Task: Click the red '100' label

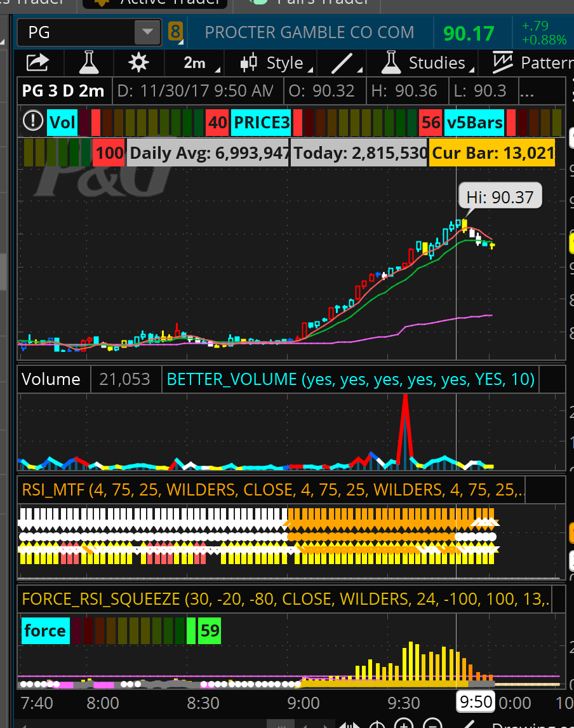Action: pyautogui.click(x=109, y=152)
